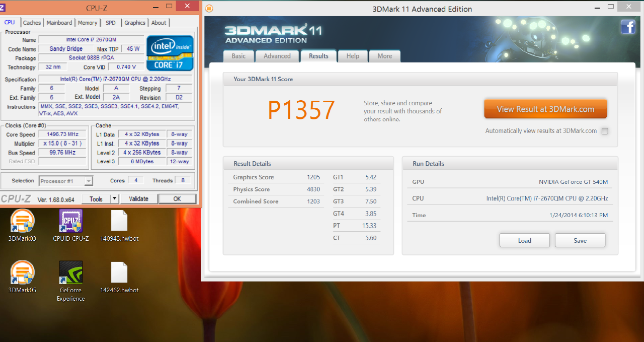Select the 142462.hwbot file icon
This screenshot has height=342, width=644.
click(x=119, y=277)
